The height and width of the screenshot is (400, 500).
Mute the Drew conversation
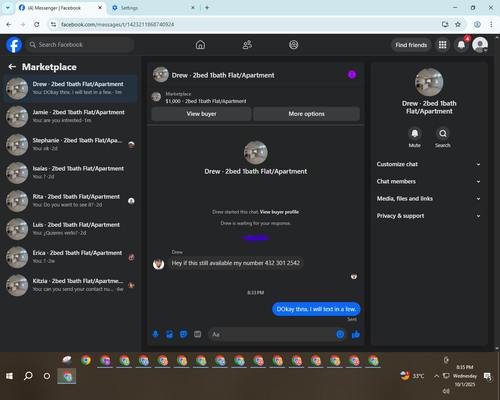(x=415, y=134)
